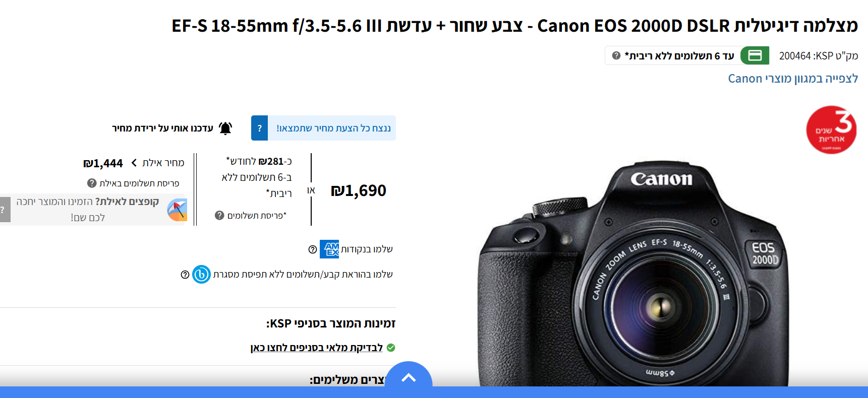
Task: Click the scroll-to-top arrow button
Action: [x=409, y=377]
